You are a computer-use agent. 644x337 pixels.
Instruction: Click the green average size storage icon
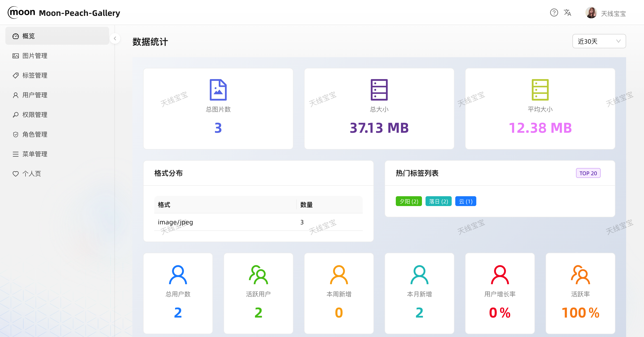pos(540,90)
